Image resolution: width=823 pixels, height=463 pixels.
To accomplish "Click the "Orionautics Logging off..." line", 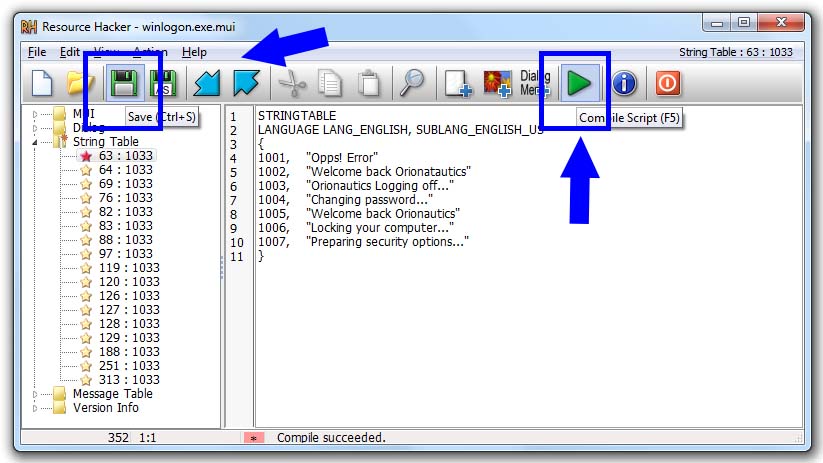I will (x=380, y=186).
